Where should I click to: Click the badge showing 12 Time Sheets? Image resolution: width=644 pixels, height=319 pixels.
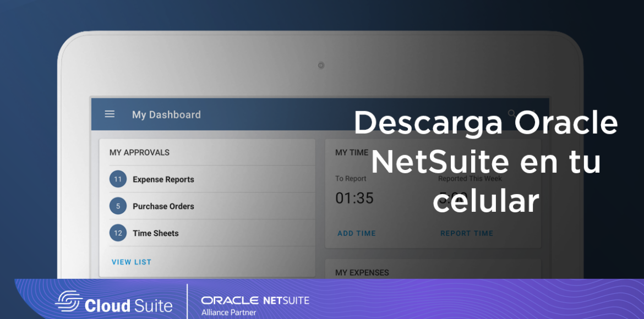pos(117,233)
